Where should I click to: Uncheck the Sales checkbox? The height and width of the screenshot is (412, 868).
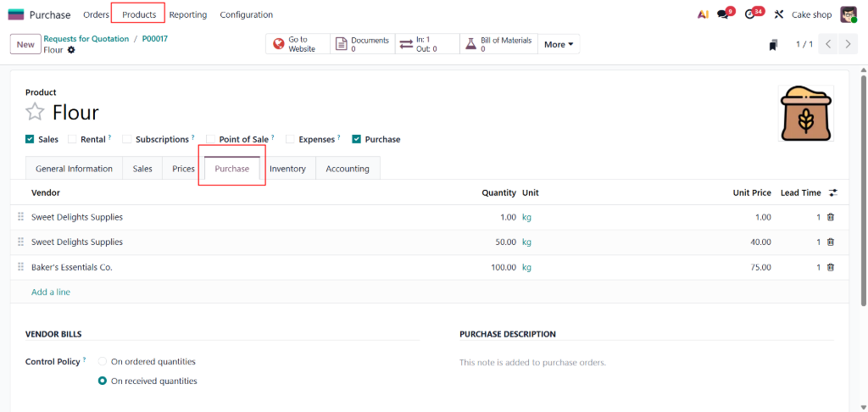[x=31, y=139]
